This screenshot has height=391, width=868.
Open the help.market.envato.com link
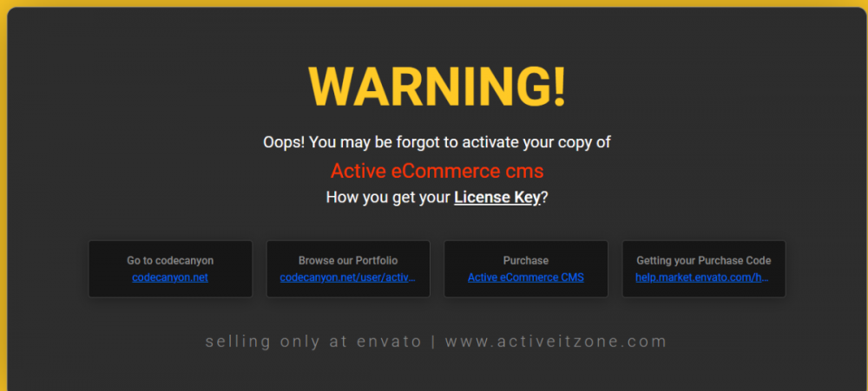(703, 277)
